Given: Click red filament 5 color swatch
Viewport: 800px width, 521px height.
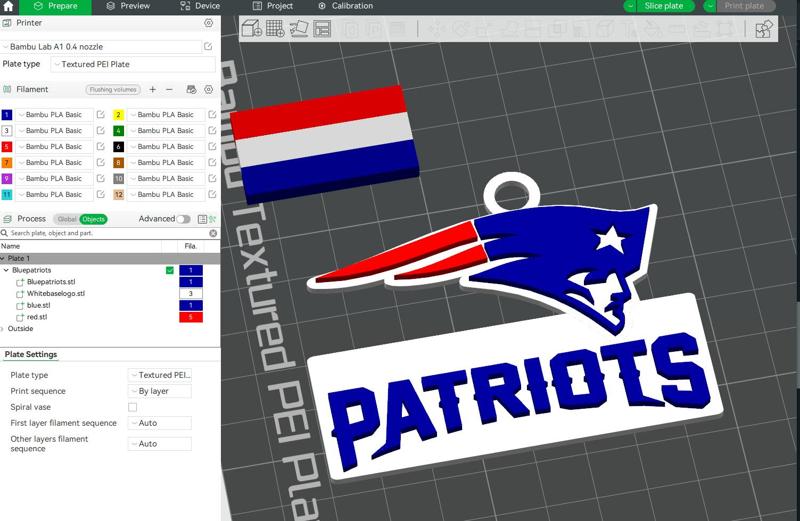Looking at the screenshot, I should 7,146.
